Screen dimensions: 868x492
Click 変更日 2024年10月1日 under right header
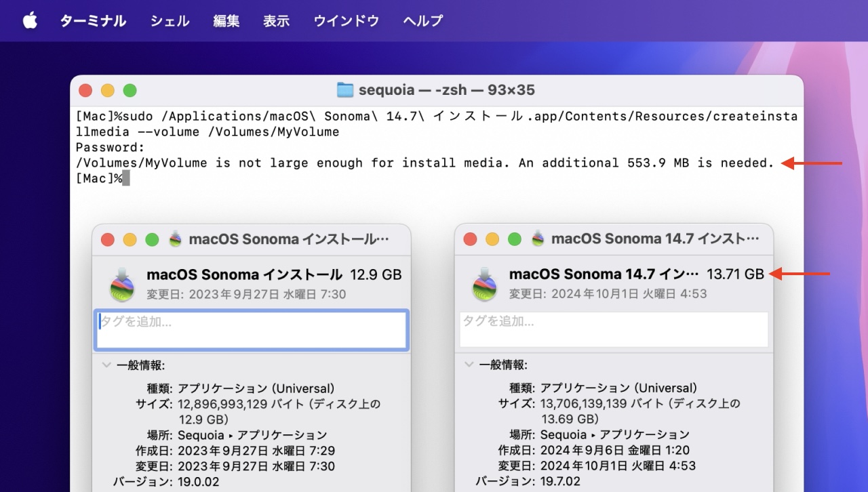[x=608, y=294]
